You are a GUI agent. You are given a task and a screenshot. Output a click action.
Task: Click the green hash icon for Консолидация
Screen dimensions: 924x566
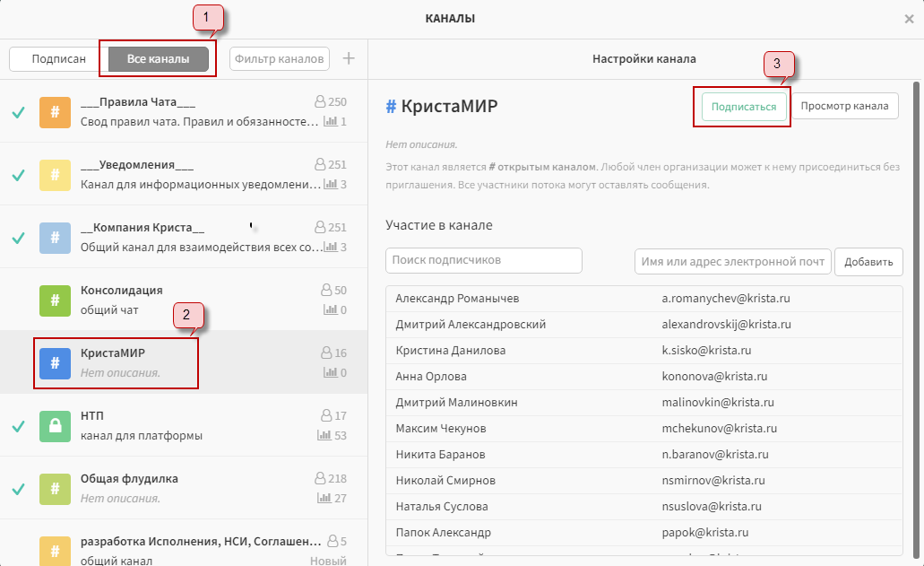56,300
